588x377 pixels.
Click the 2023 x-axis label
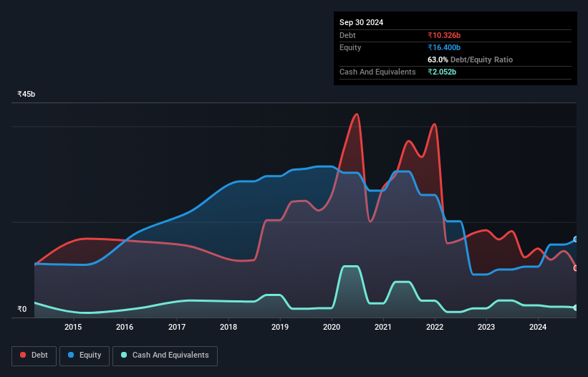486,327
